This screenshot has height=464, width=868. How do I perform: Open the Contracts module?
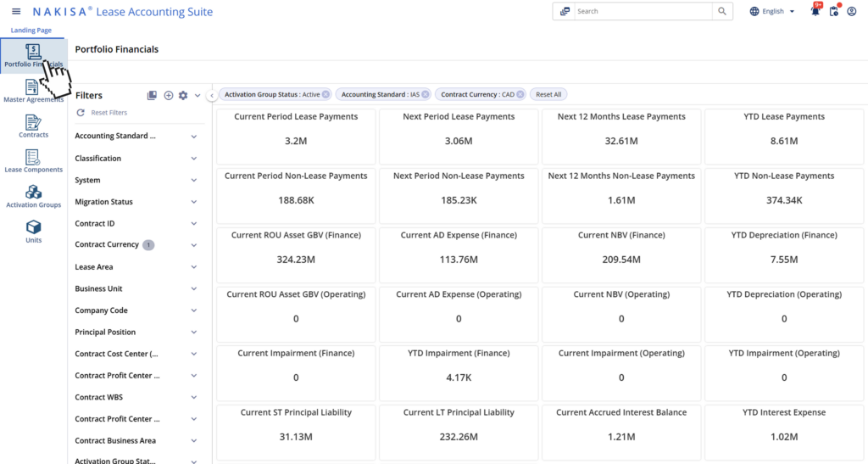click(x=33, y=126)
